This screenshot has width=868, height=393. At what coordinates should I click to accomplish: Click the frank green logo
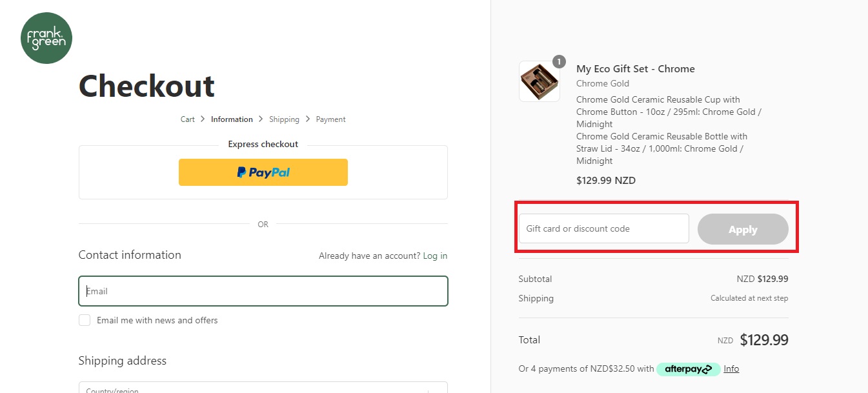pyautogui.click(x=46, y=38)
